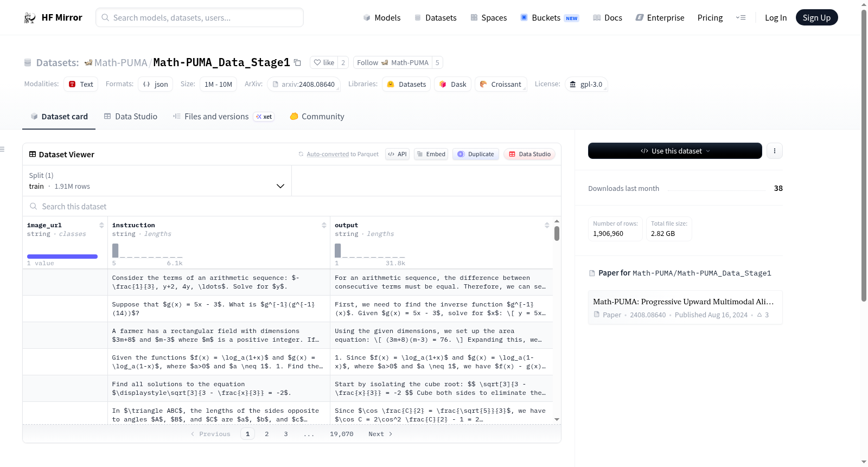Sort by the output column
This screenshot has width=868, height=467.
[x=547, y=225]
